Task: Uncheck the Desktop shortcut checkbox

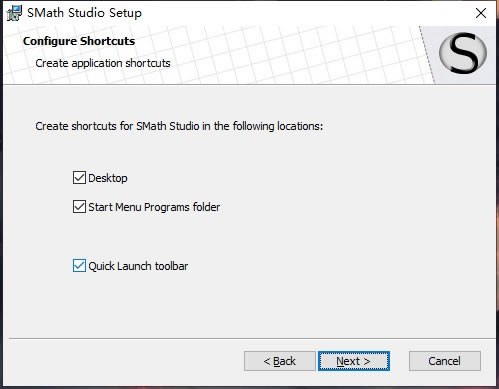Action: click(79, 178)
